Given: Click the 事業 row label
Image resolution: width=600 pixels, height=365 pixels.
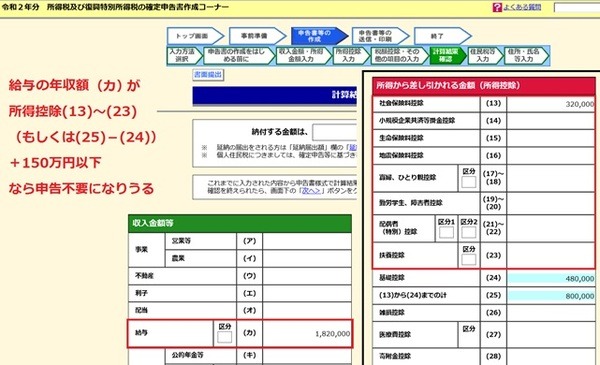Looking at the screenshot, I should pos(141,249).
